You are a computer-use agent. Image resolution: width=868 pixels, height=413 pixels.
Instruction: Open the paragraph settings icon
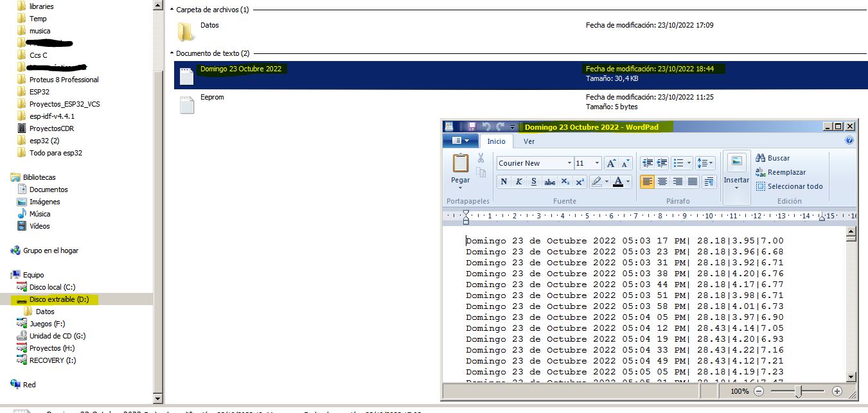709,182
